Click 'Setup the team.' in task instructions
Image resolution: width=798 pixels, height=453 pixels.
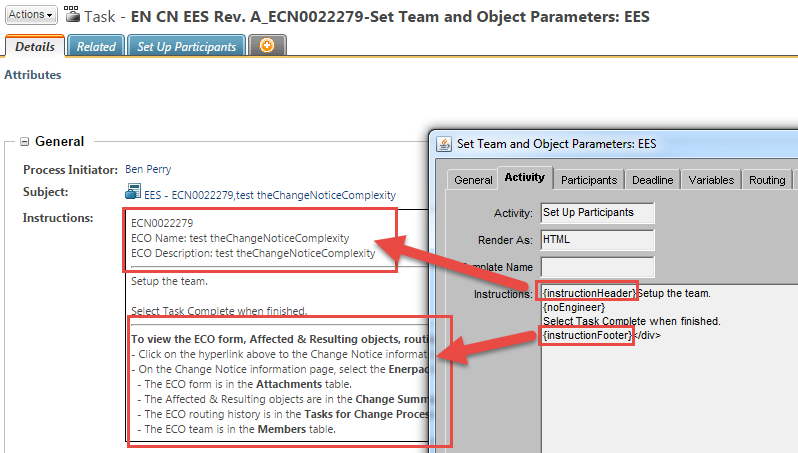[x=169, y=281]
